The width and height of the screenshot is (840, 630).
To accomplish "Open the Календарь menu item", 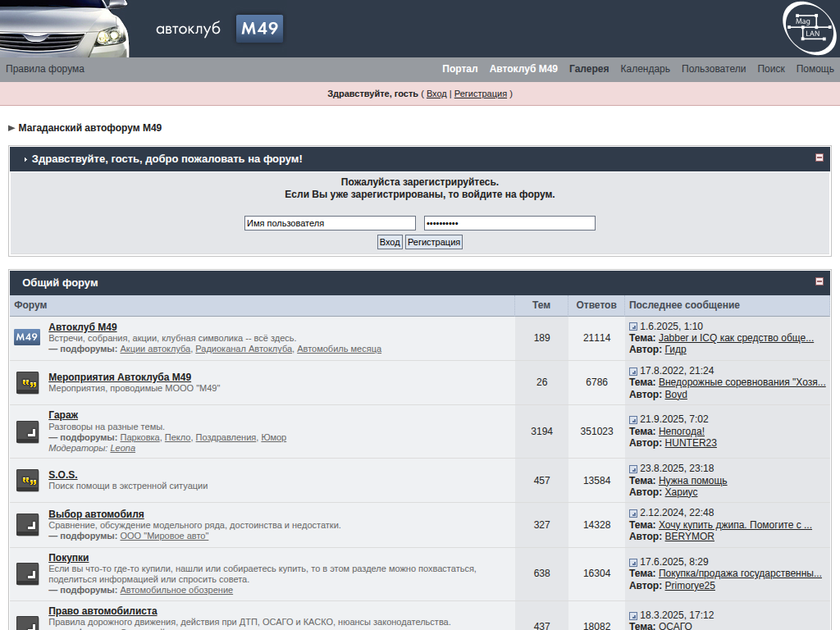I will 645,69.
